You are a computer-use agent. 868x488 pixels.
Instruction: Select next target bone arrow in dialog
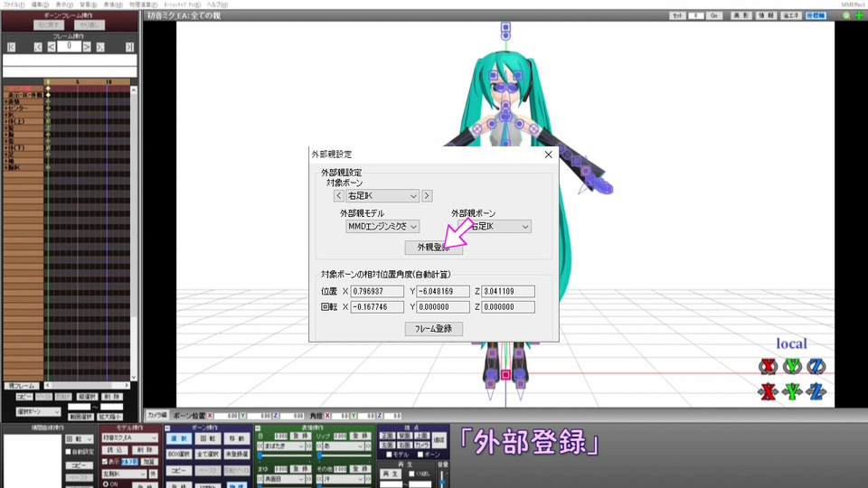coord(427,196)
